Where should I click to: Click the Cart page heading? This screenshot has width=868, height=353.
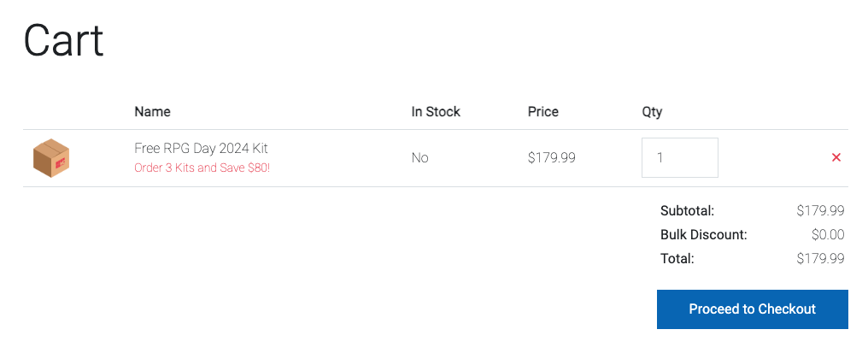pyautogui.click(x=64, y=40)
